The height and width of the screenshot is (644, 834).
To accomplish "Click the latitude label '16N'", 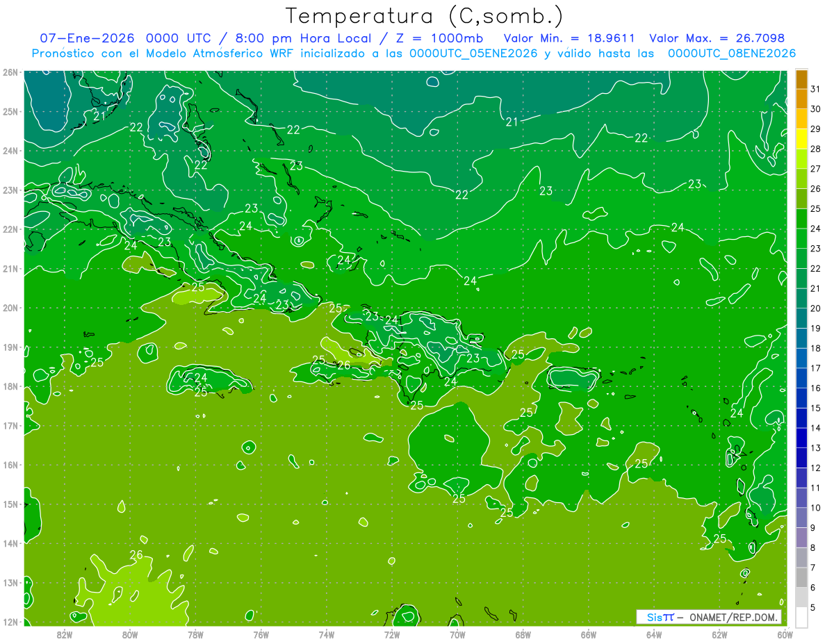I will pyautogui.click(x=10, y=465).
